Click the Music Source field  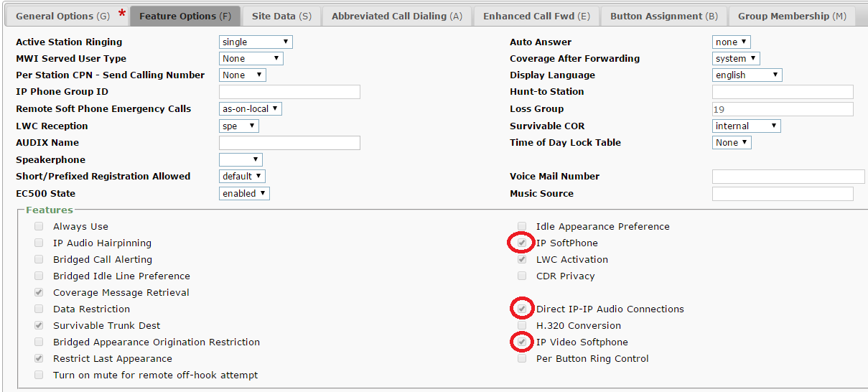(783, 194)
